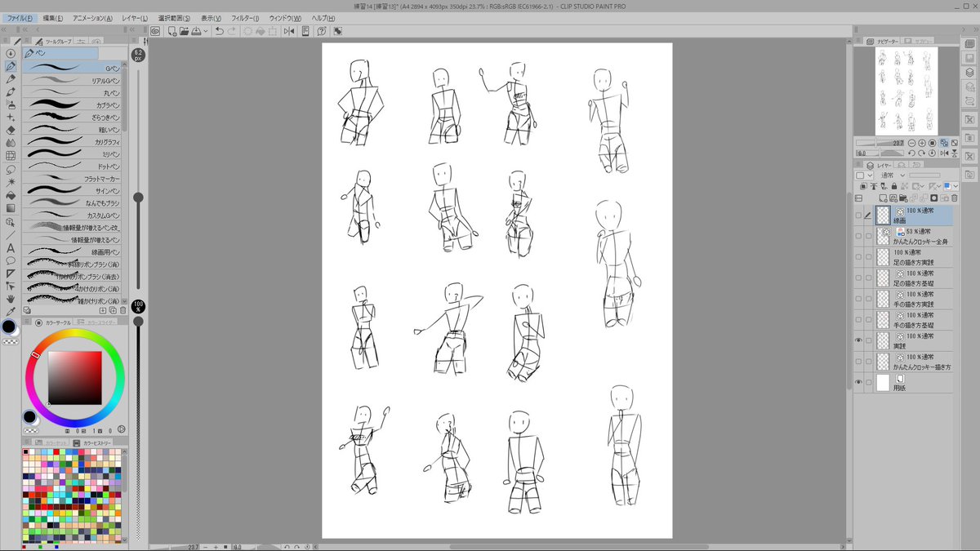Select Gペン sub tool
The image size is (980, 551).
73,69
